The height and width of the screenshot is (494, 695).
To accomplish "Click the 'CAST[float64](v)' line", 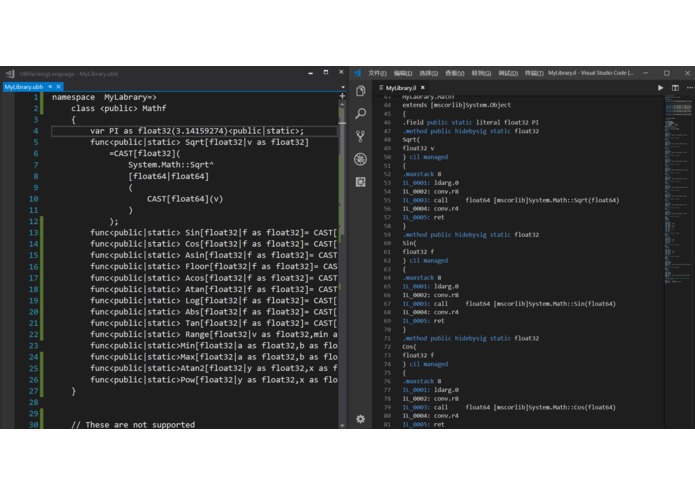I will coord(185,198).
